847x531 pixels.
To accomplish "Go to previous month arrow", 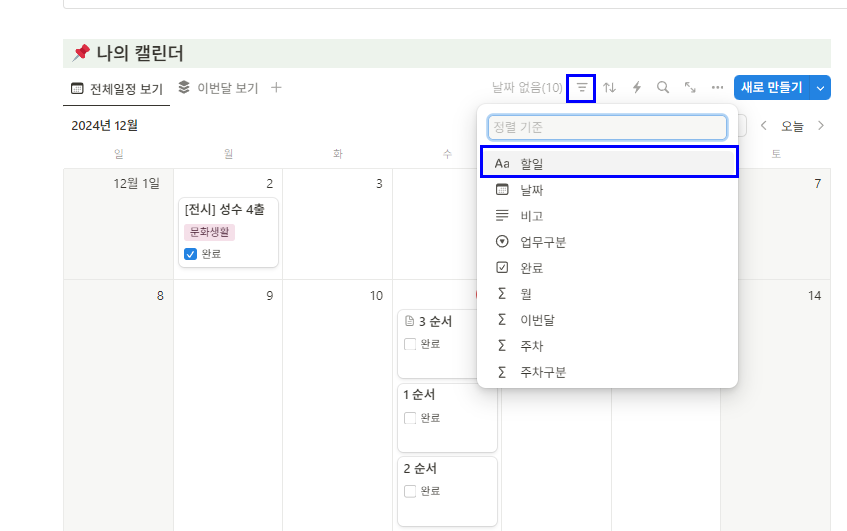I will coord(763,126).
